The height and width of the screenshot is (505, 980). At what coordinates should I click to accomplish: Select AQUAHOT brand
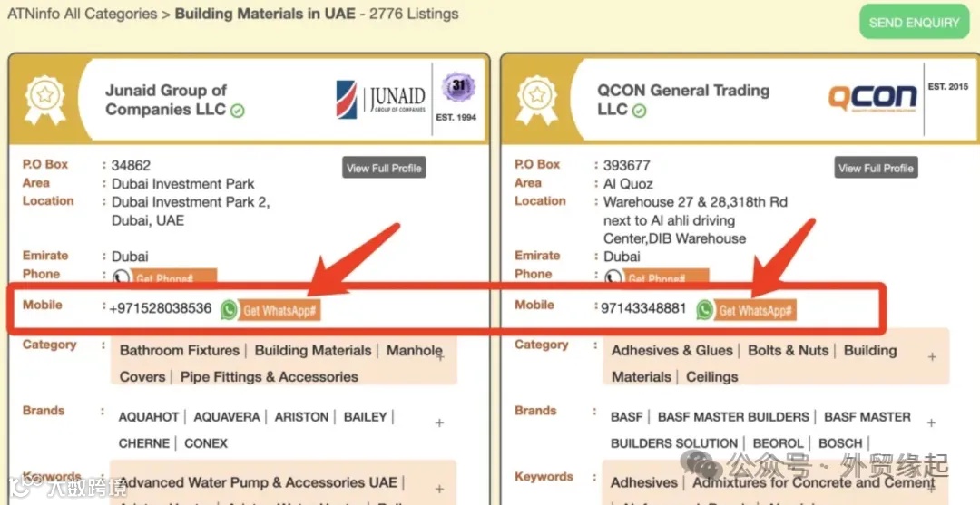point(149,417)
